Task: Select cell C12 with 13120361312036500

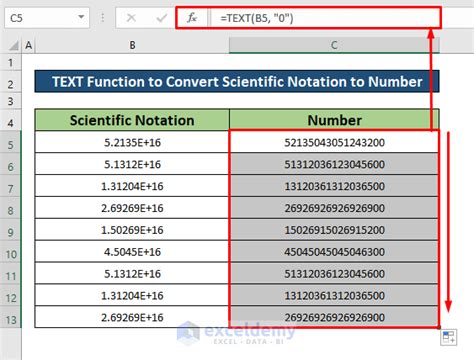Action: [334, 296]
